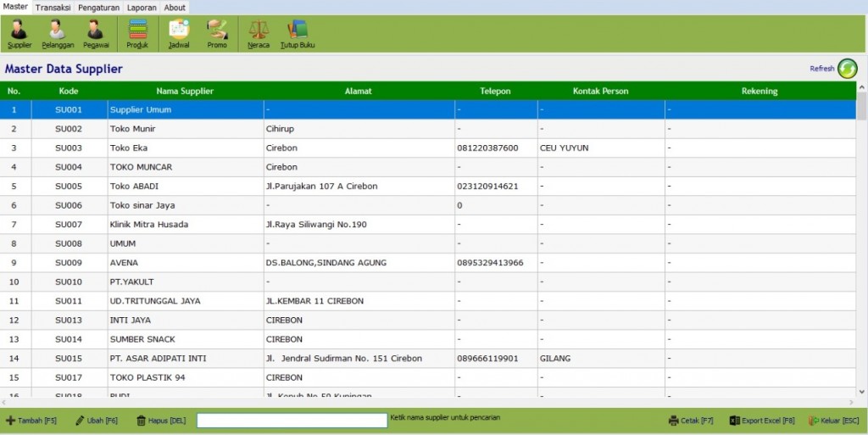The image size is (868, 435).
Task: Open the Neraca balance scale icon
Action: pos(259,34)
